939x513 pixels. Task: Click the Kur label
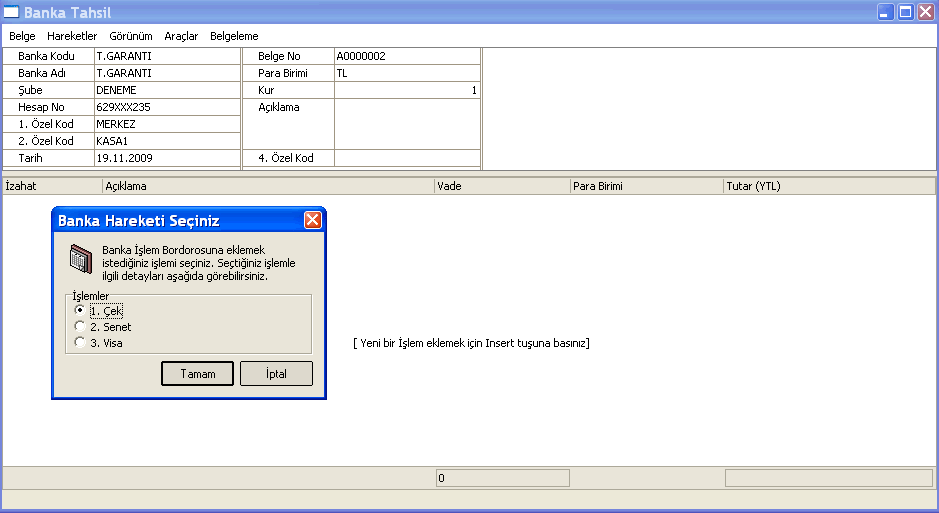coord(266,90)
